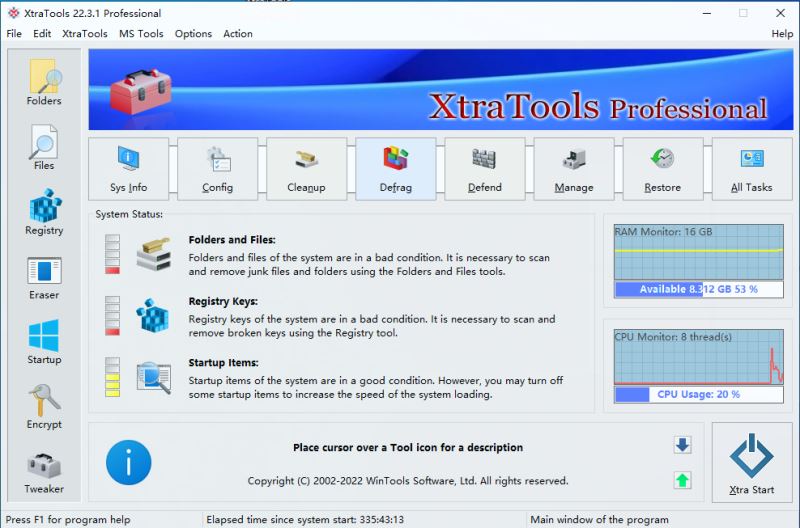800x528 pixels.
Task: Launch the Eraser tool
Action: coord(44,277)
